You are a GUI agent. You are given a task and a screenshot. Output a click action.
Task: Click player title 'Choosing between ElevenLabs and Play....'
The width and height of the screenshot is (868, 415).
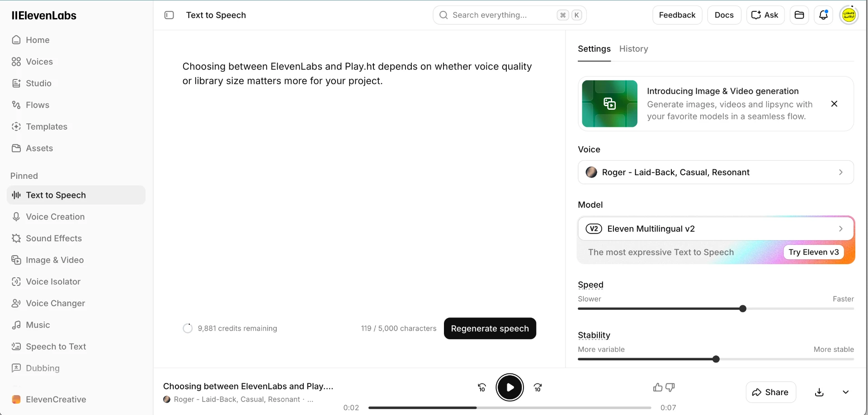tap(248, 386)
